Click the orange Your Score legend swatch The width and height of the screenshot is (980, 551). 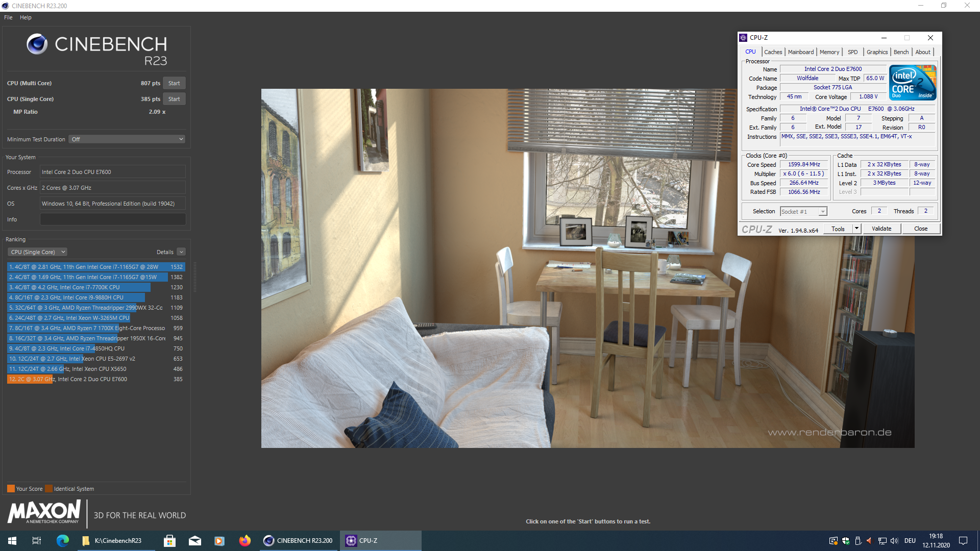(x=10, y=488)
